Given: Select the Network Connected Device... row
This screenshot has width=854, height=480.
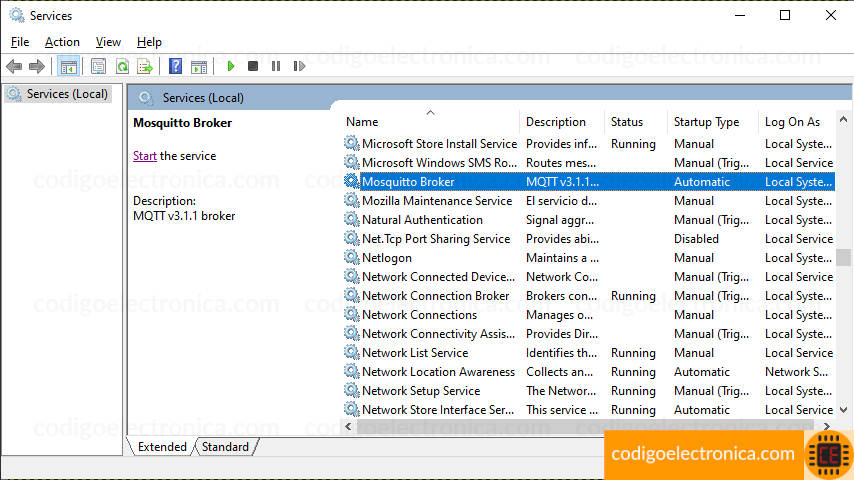Looking at the screenshot, I should pyautogui.click(x=589, y=277).
